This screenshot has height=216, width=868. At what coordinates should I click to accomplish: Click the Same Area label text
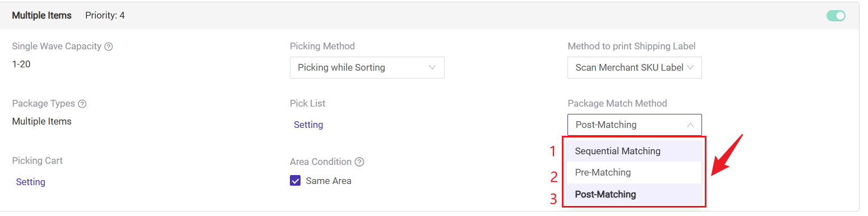(x=329, y=181)
